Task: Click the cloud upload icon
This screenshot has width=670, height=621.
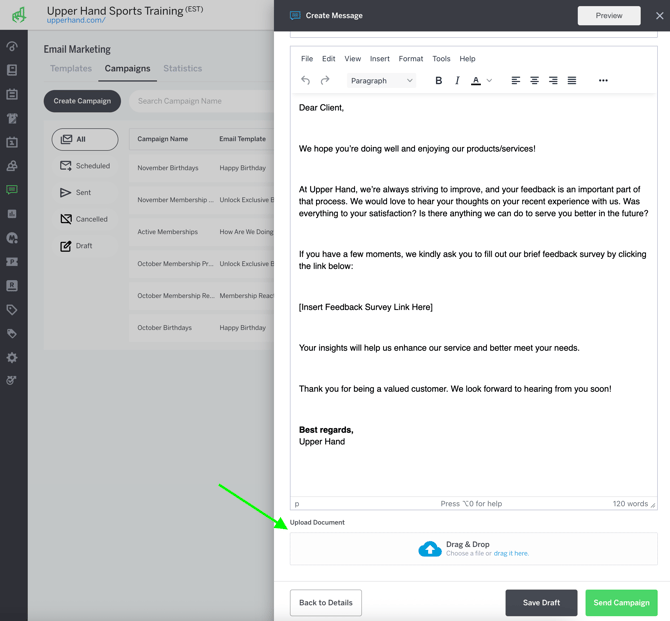Action: tap(430, 549)
